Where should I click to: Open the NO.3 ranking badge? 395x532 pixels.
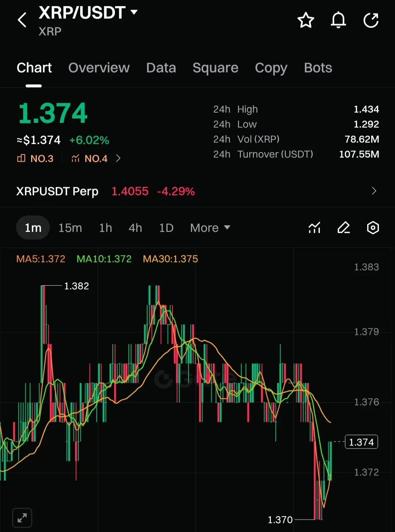36,158
